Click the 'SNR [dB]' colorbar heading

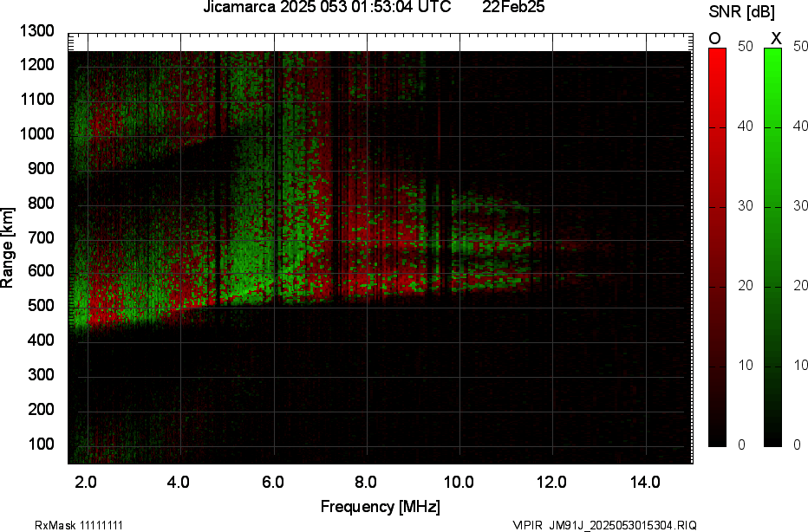click(x=741, y=12)
